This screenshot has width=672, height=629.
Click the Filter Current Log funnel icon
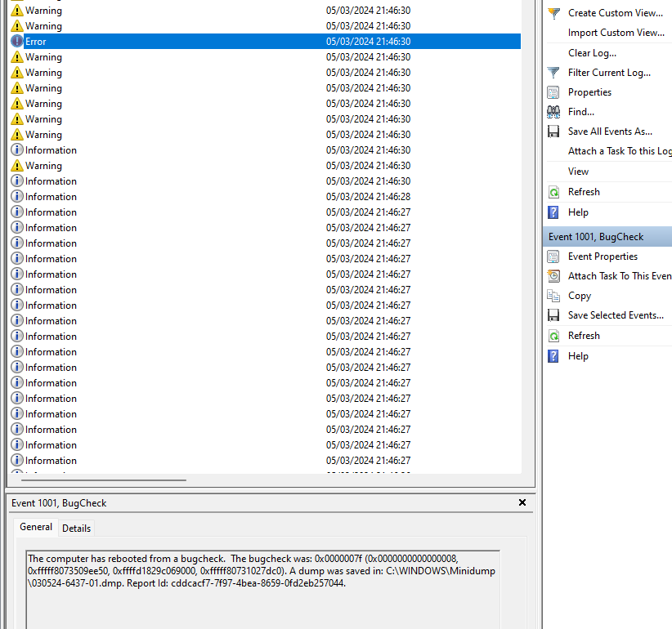553,73
